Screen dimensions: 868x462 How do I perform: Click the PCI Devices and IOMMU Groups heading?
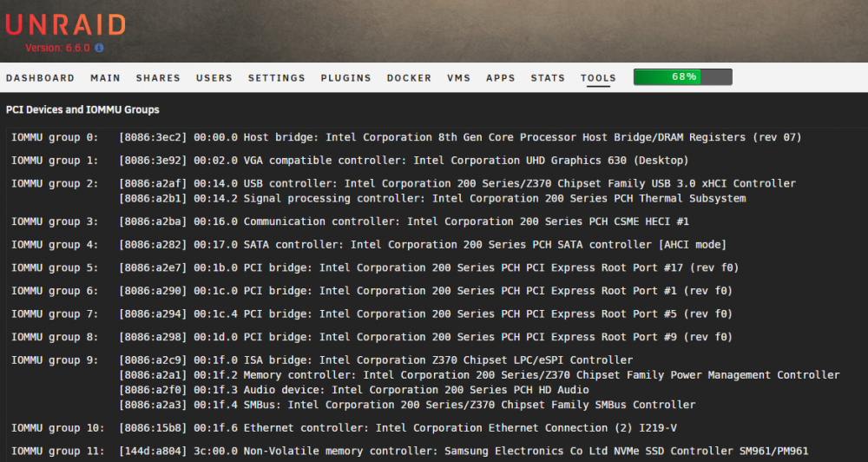82,109
